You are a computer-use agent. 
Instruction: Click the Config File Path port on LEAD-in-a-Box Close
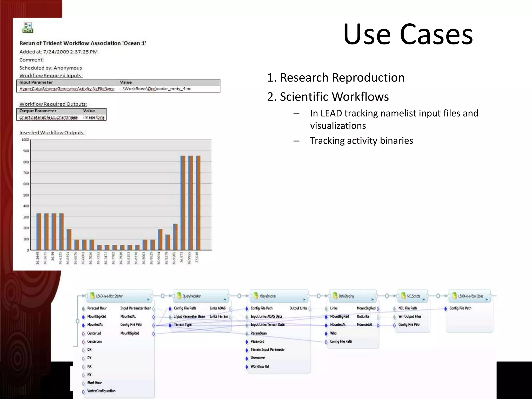click(x=446, y=309)
